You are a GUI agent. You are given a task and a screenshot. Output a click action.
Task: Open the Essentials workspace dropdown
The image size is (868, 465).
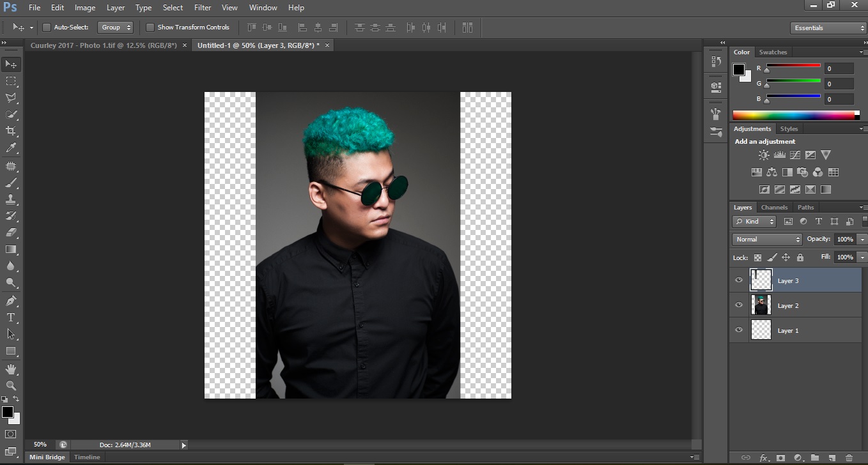828,28
